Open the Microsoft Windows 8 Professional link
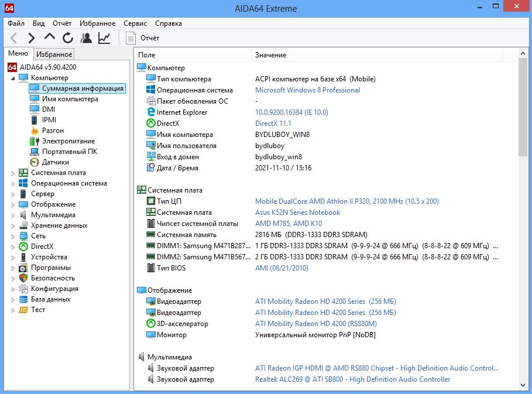 pos(307,90)
